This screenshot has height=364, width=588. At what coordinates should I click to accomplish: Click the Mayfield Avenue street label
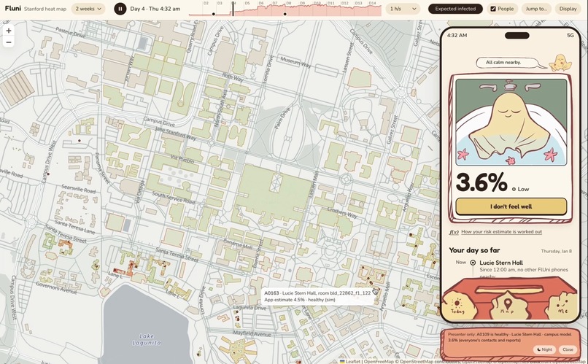[x=252, y=333]
